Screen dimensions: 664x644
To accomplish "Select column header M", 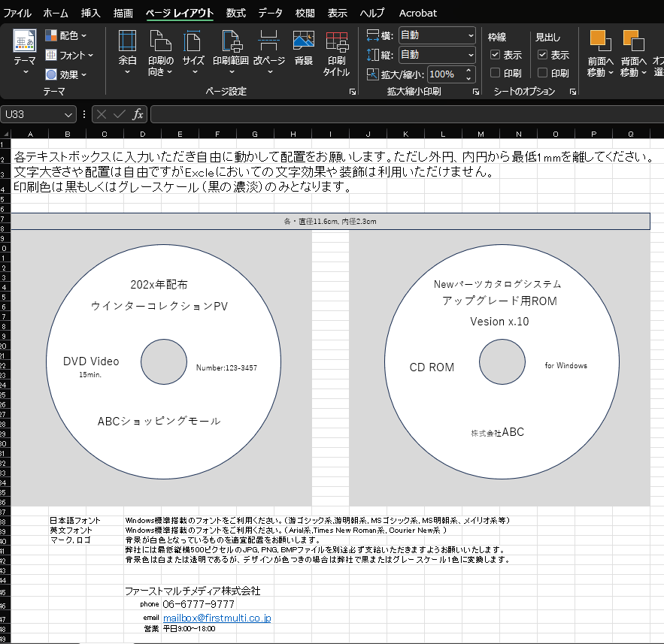I will coord(481,134).
